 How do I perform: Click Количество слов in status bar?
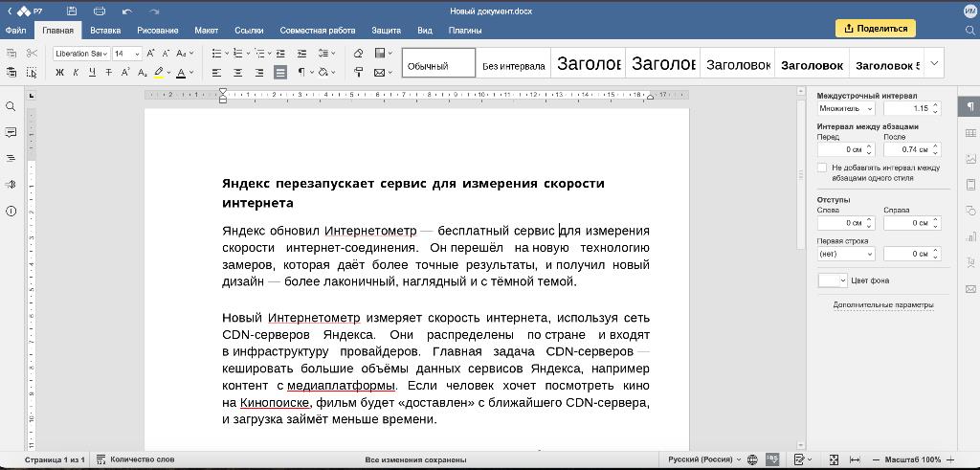pos(135,460)
